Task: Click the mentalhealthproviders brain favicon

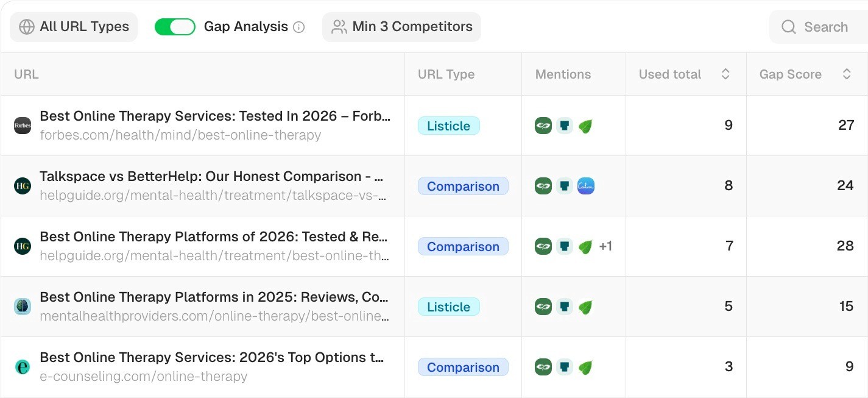Action: click(23, 307)
